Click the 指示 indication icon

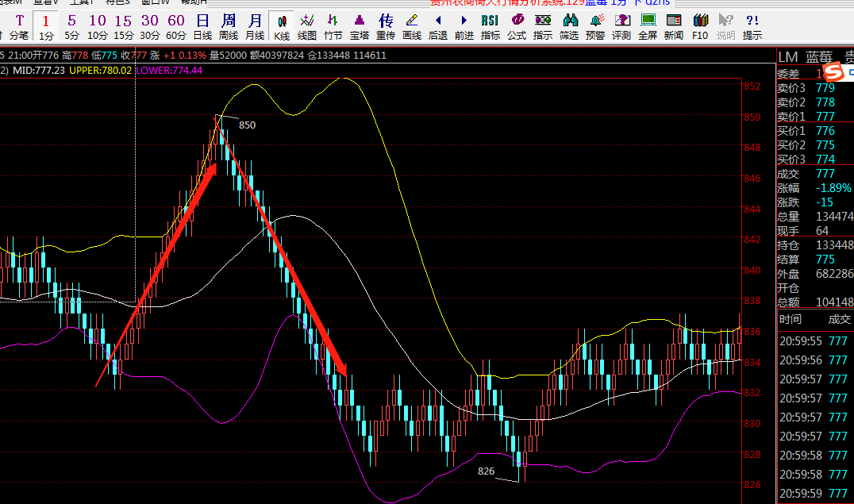tap(542, 27)
